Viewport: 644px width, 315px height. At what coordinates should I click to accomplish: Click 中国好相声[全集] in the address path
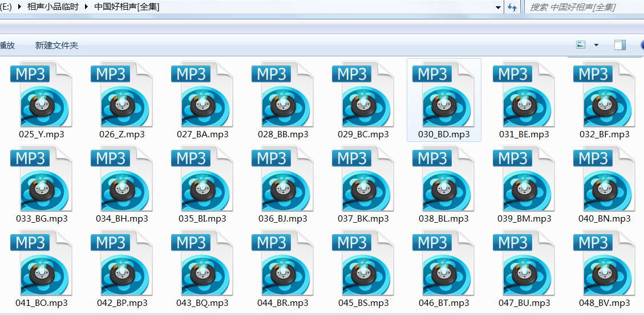[127, 7]
